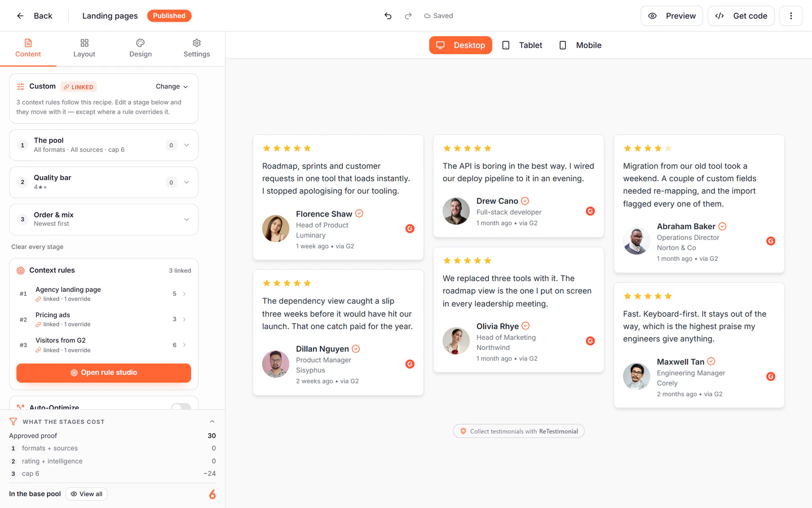Click the Preview button
The image size is (812, 508).
(x=672, y=16)
